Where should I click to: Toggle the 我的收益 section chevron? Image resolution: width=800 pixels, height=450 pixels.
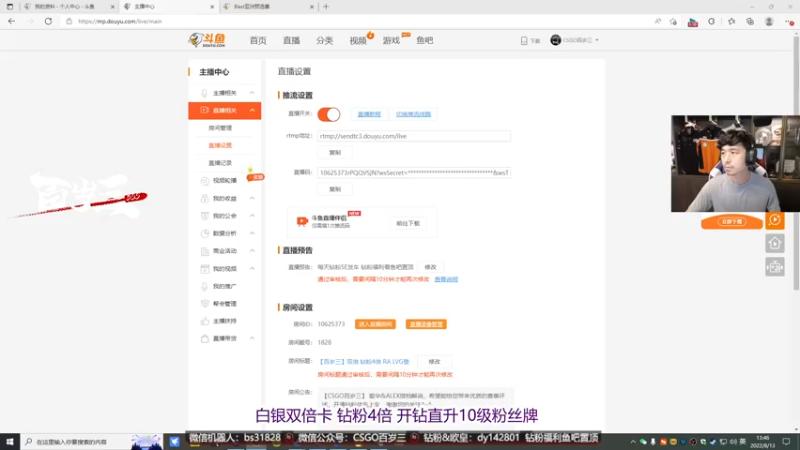pyautogui.click(x=252, y=198)
